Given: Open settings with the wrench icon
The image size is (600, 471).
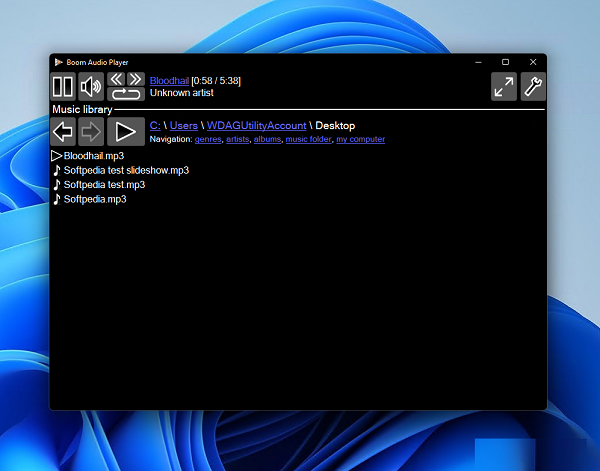Looking at the screenshot, I should 534,87.
